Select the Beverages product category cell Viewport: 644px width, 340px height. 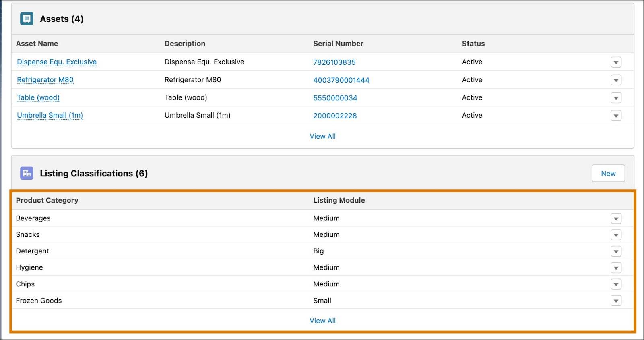click(33, 218)
